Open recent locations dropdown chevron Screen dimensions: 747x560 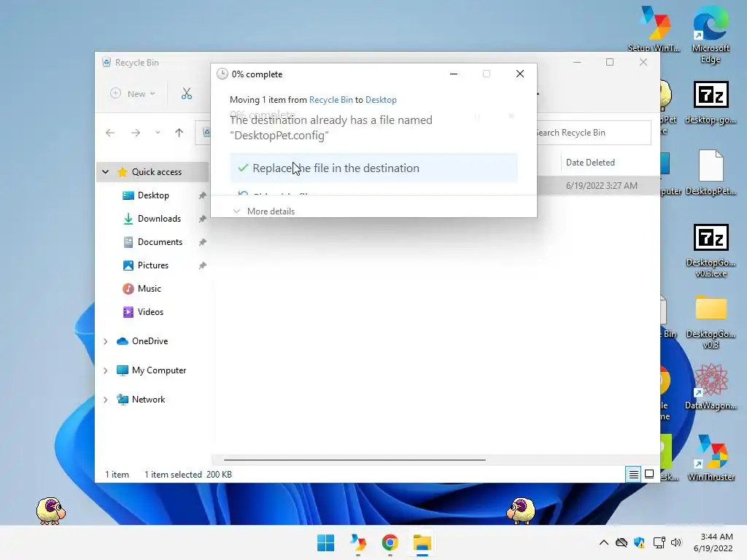pos(158,133)
